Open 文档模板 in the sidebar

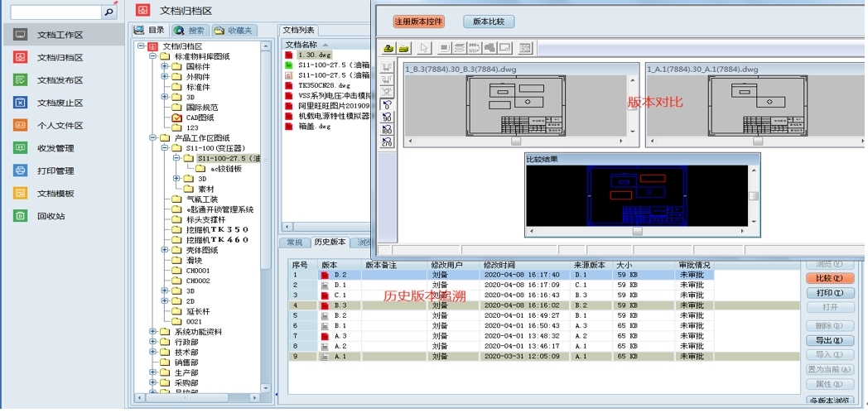(x=55, y=194)
